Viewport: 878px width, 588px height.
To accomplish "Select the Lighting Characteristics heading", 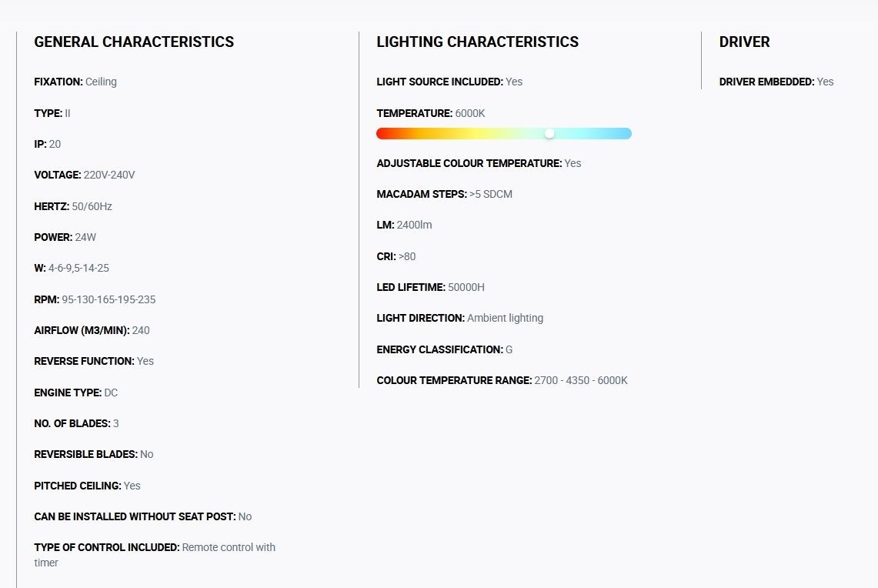I will [x=478, y=42].
